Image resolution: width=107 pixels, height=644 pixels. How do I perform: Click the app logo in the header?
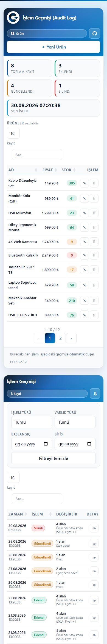(x=13, y=18)
